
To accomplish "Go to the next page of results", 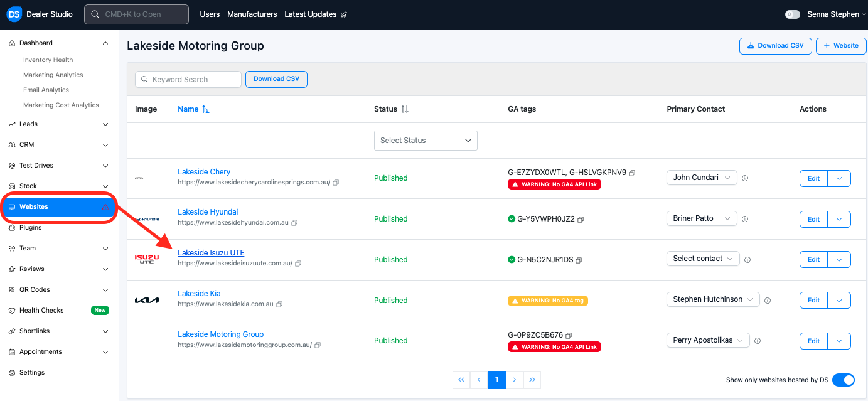I will point(515,380).
